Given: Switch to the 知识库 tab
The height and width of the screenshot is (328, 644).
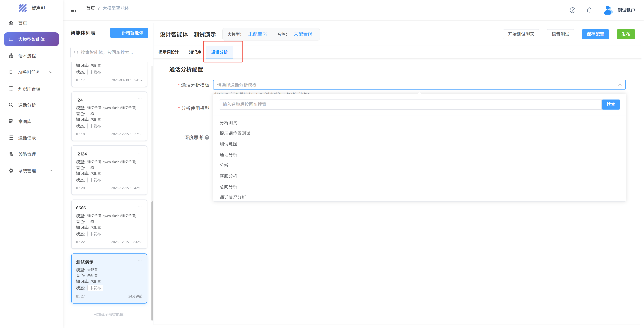Looking at the screenshot, I should click(x=195, y=52).
